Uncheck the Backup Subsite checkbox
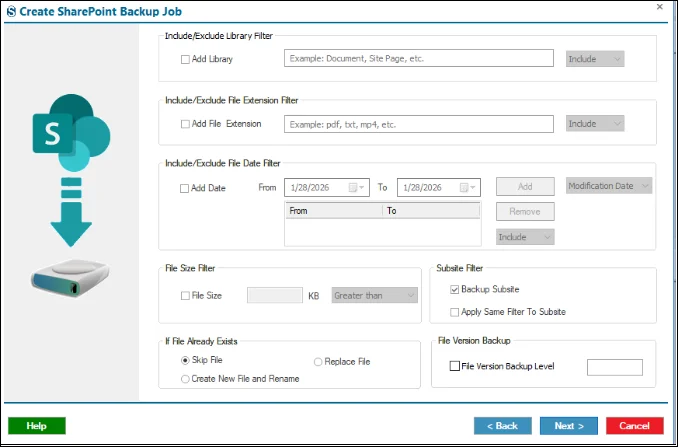The width and height of the screenshot is (678, 447). pos(454,290)
